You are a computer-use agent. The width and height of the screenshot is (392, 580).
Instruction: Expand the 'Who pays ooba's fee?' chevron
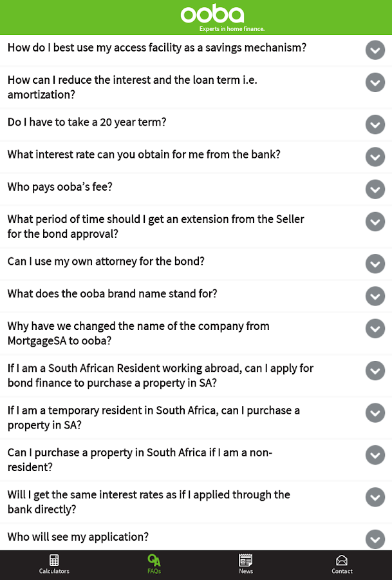click(375, 189)
